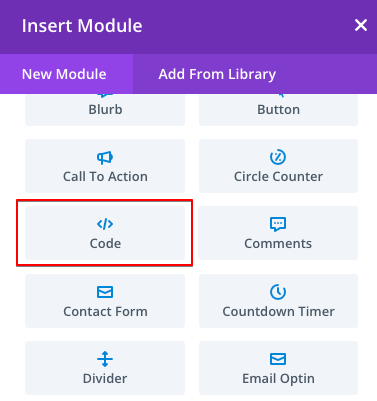Click the Contact Form envelope icon

(105, 292)
